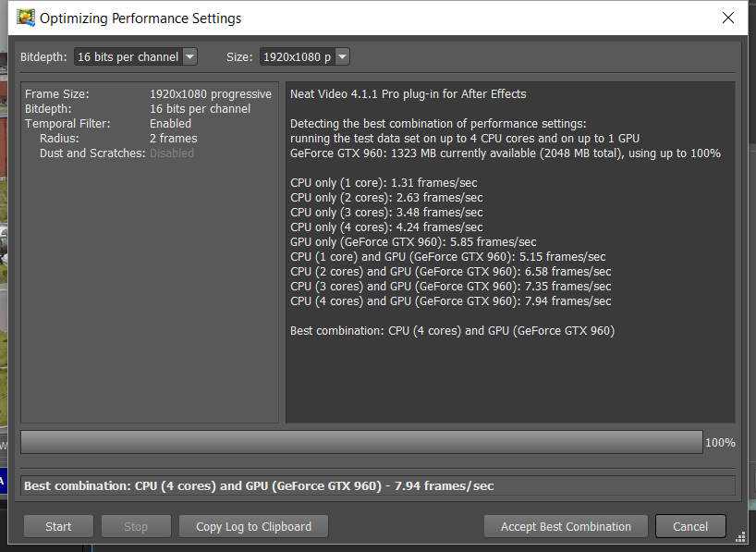Cancel the optimization dialog
Screen dimensions: 756x552
point(690,526)
